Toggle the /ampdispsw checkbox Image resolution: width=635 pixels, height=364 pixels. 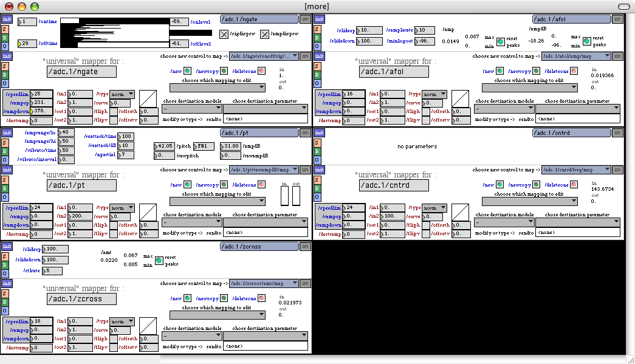coord(265,35)
